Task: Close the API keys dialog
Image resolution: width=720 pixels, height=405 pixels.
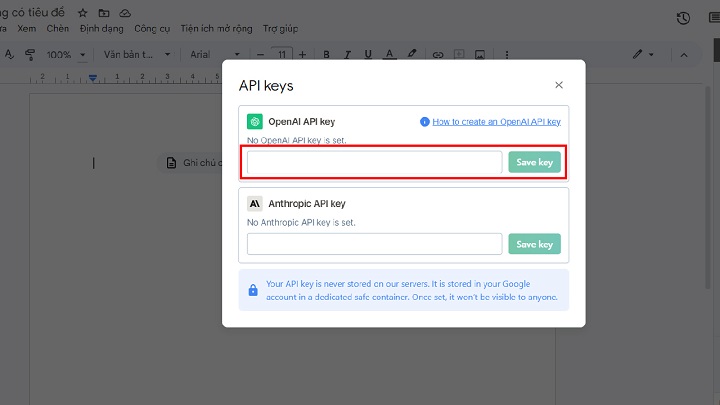Action: coord(559,85)
